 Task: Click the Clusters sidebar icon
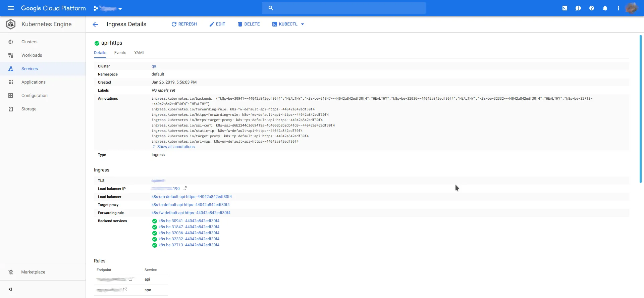[x=11, y=42]
